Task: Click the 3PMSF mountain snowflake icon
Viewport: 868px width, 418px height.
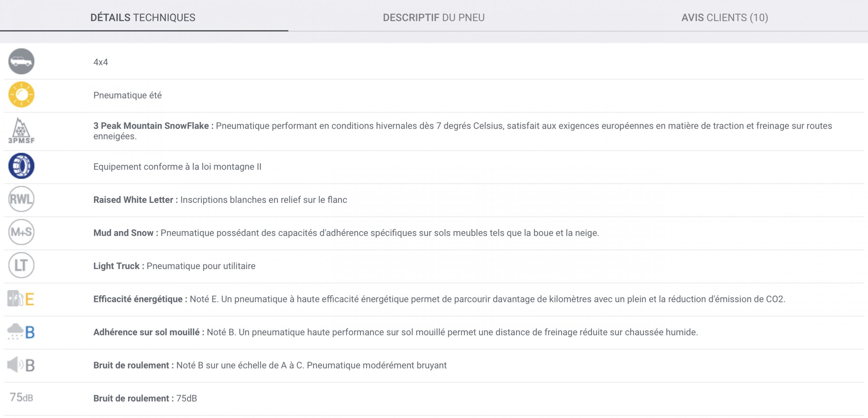Action: [x=21, y=131]
